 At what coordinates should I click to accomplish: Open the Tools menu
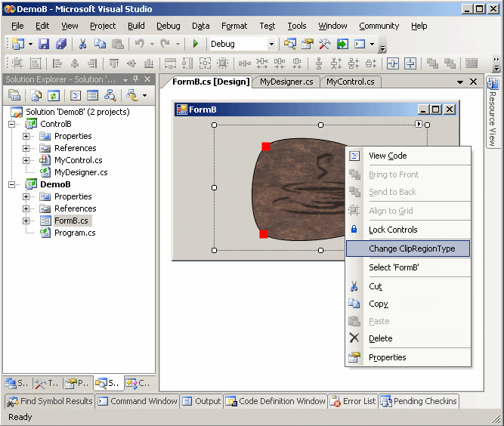[297, 26]
